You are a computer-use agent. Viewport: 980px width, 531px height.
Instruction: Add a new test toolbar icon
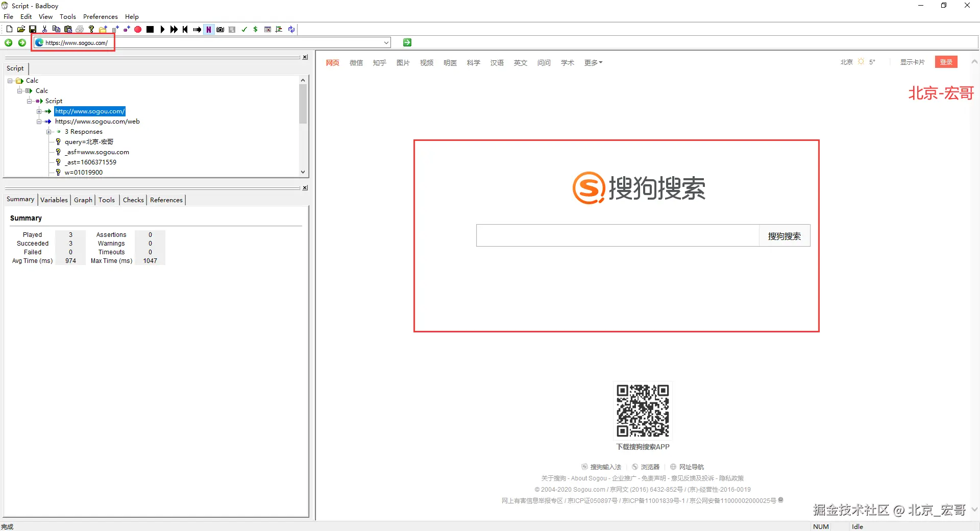coord(115,30)
